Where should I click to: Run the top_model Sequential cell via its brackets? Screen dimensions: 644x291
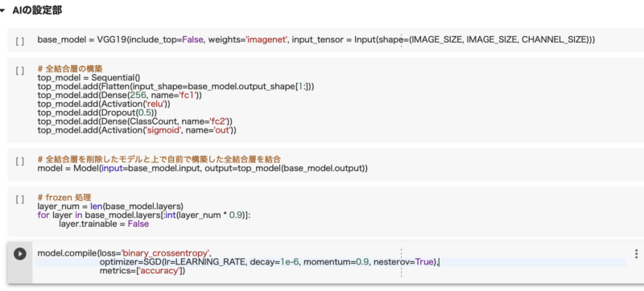pos(19,70)
